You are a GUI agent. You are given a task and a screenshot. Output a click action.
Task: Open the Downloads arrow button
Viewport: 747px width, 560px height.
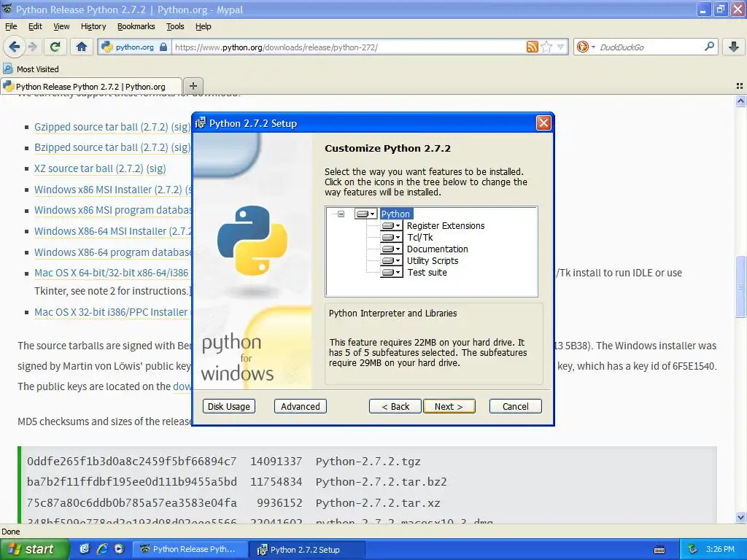(x=734, y=47)
